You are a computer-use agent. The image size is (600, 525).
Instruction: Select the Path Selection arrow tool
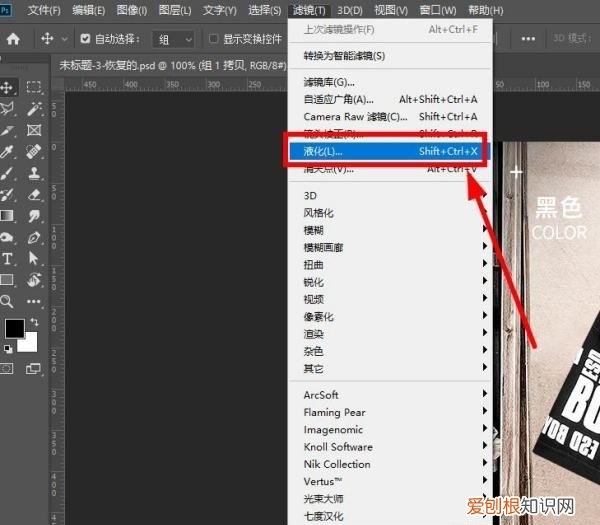(x=34, y=259)
